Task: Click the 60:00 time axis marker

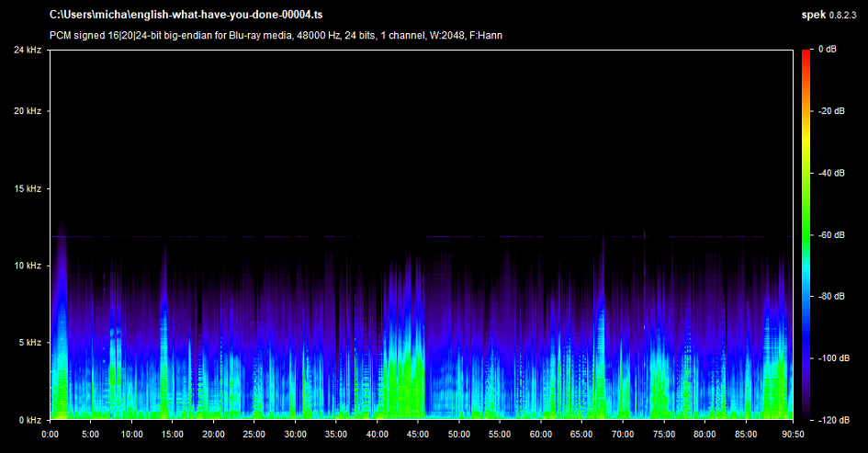Action: [541, 434]
